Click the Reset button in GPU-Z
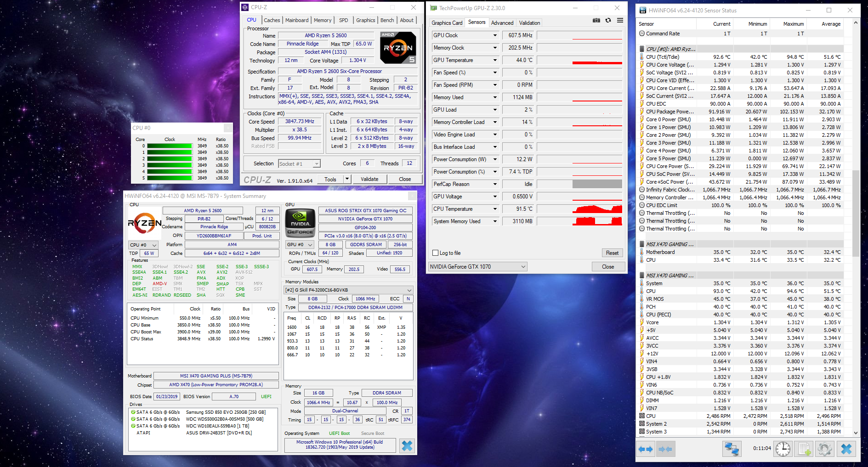 pyautogui.click(x=612, y=253)
